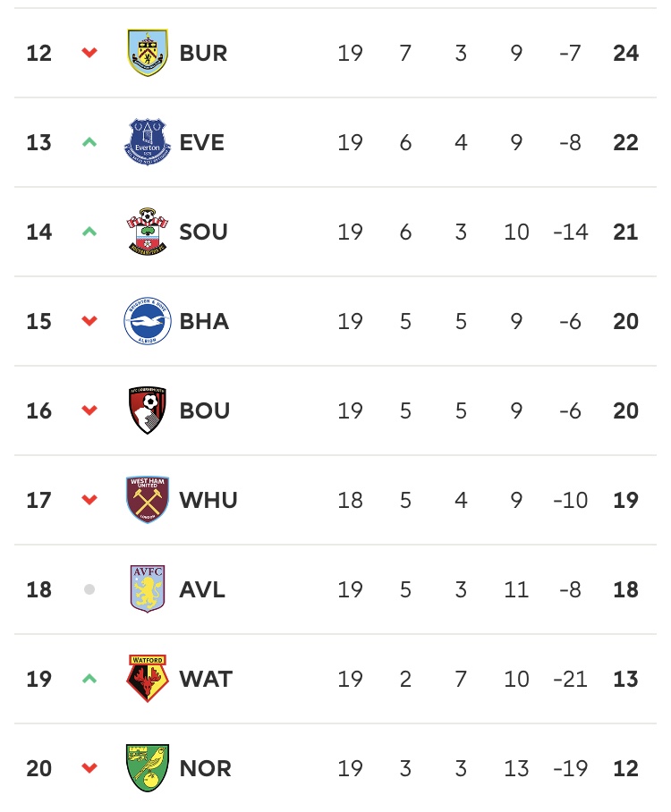Click the Norwich City crest

[x=148, y=768]
